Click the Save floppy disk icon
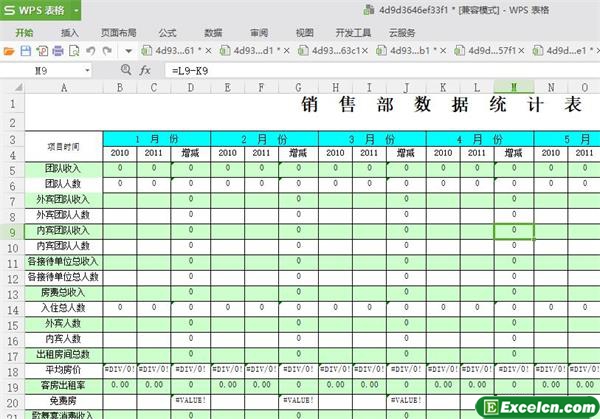Viewport: 600px width, 419px height. click(26, 51)
